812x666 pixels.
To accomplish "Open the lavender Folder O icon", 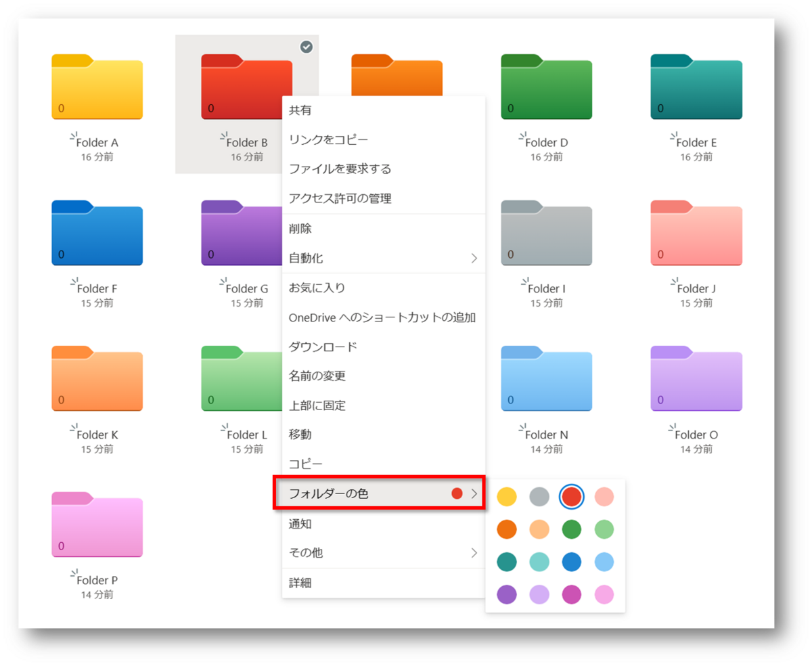I will [x=696, y=378].
